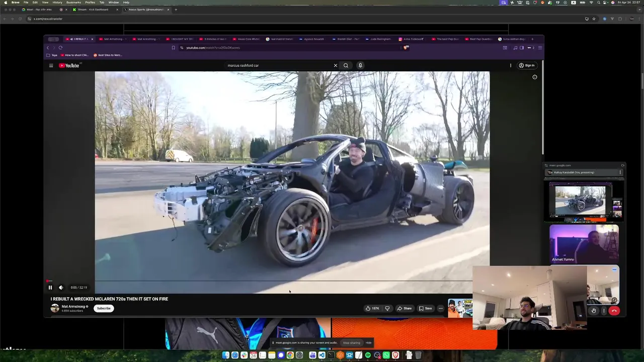Open the Bookmarks menu in menu bar

click(73, 3)
